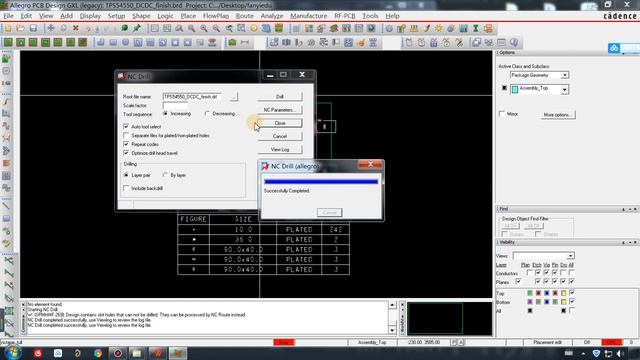640x360 pixels.
Task: Click volume speaker in system tray
Action: coord(620,353)
